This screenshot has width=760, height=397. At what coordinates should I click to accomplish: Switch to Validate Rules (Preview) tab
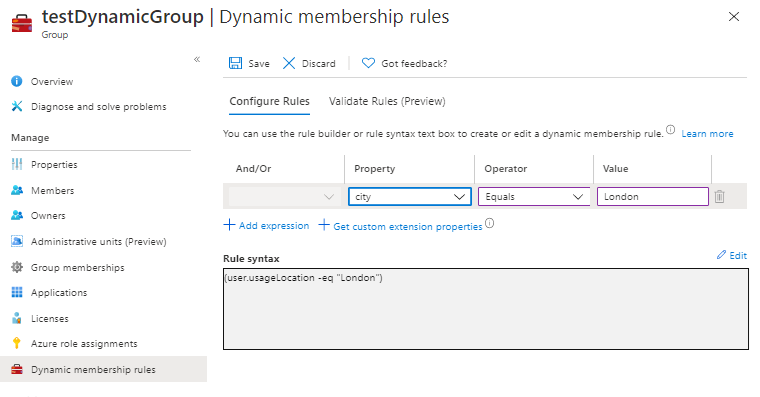pyautogui.click(x=387, y=101)
